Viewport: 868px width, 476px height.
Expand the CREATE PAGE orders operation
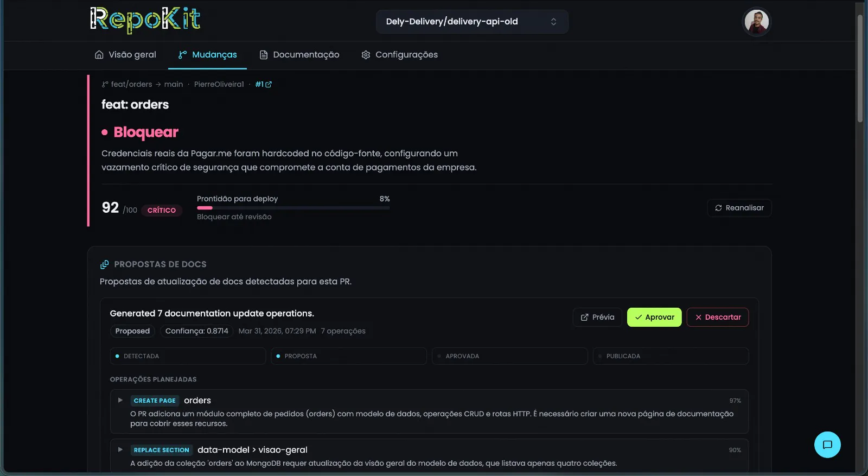click(x=120, y=401)
